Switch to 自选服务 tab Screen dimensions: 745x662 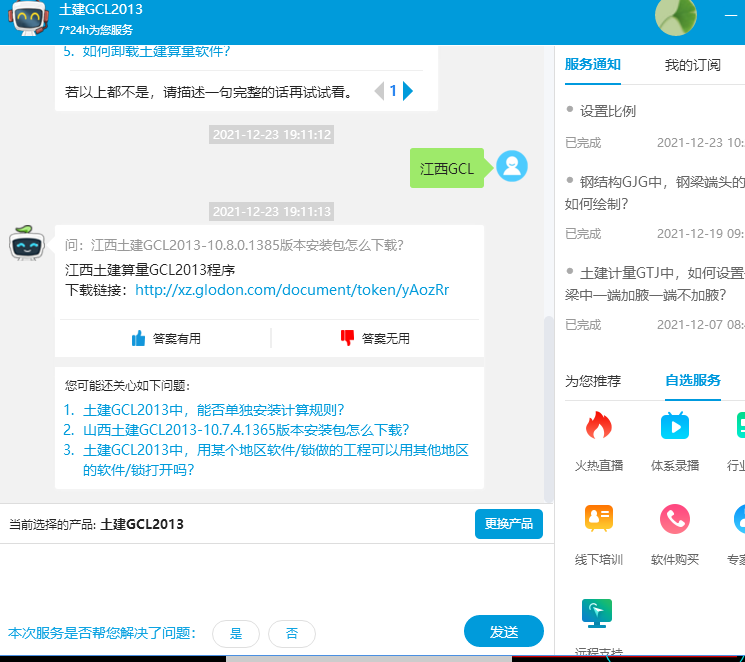pos(693,380)
